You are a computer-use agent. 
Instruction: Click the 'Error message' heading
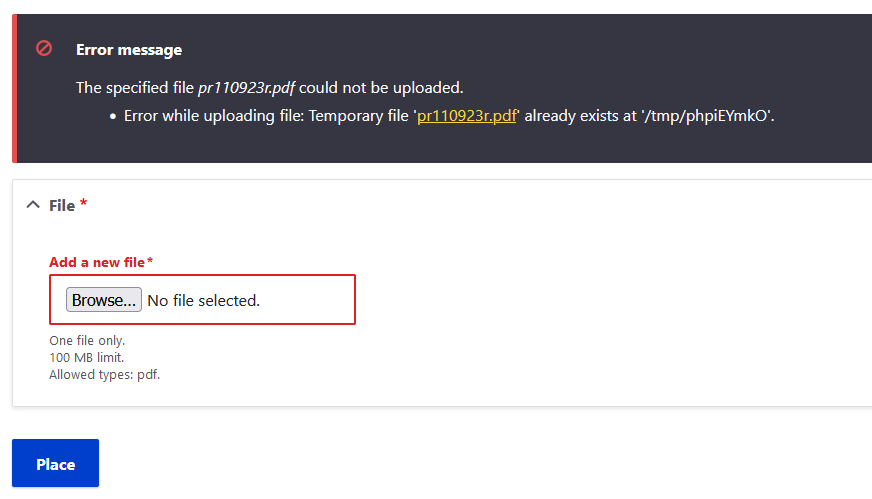(x=129, y=50)
